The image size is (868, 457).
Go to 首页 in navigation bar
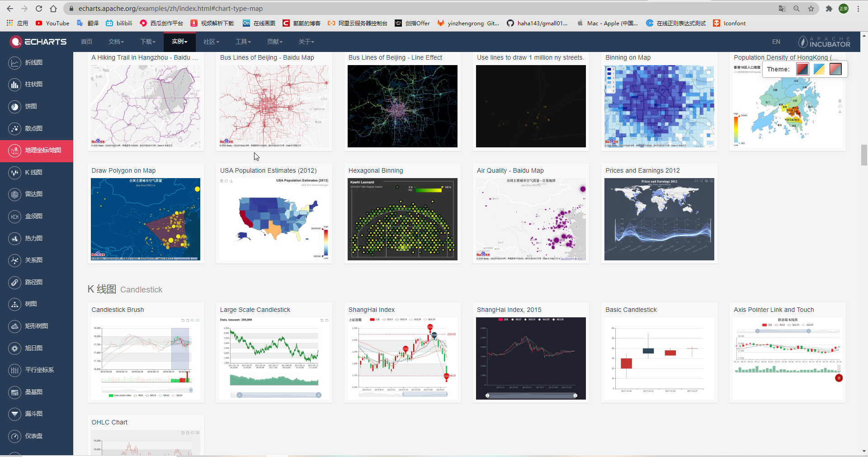pyautogui.click(x=86, y=42)
